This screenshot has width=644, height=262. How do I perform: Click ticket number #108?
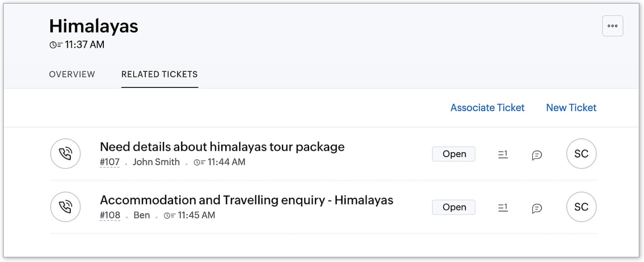tap(110, 215)
